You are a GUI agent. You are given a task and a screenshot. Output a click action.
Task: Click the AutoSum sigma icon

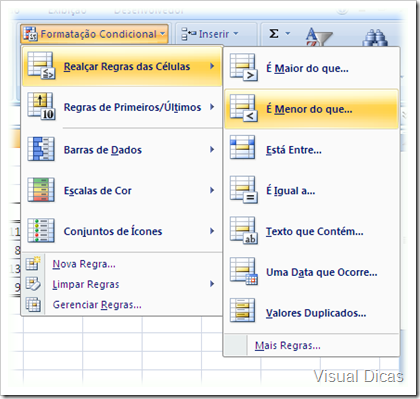274,34
